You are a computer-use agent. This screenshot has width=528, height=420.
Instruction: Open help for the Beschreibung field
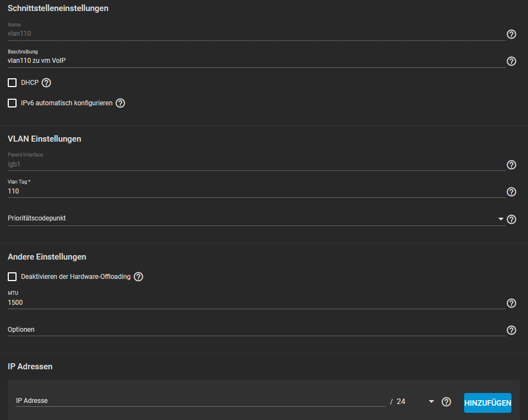pyautogui.click(x=511, y=61)
